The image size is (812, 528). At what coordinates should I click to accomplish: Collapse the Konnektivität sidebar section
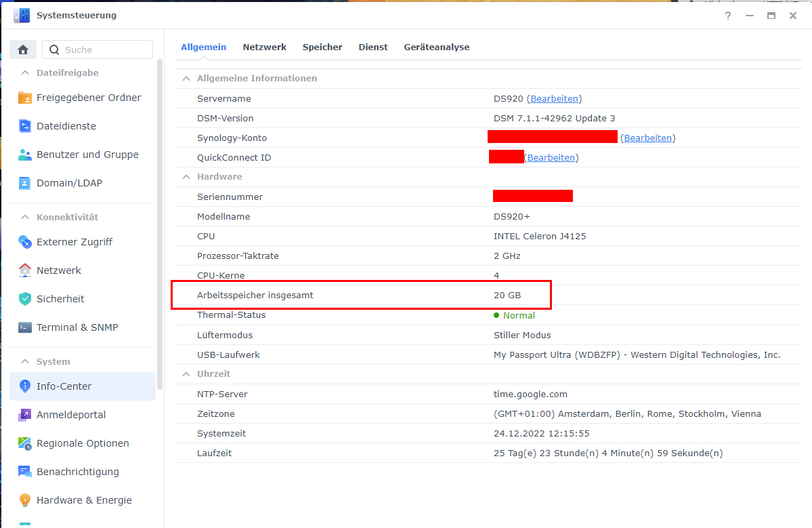(25, 217)
